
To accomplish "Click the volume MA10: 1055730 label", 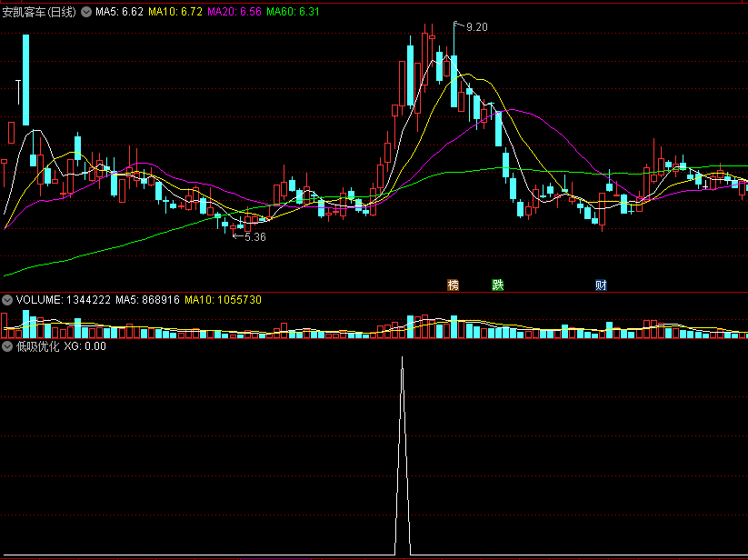I will (223, 300).
